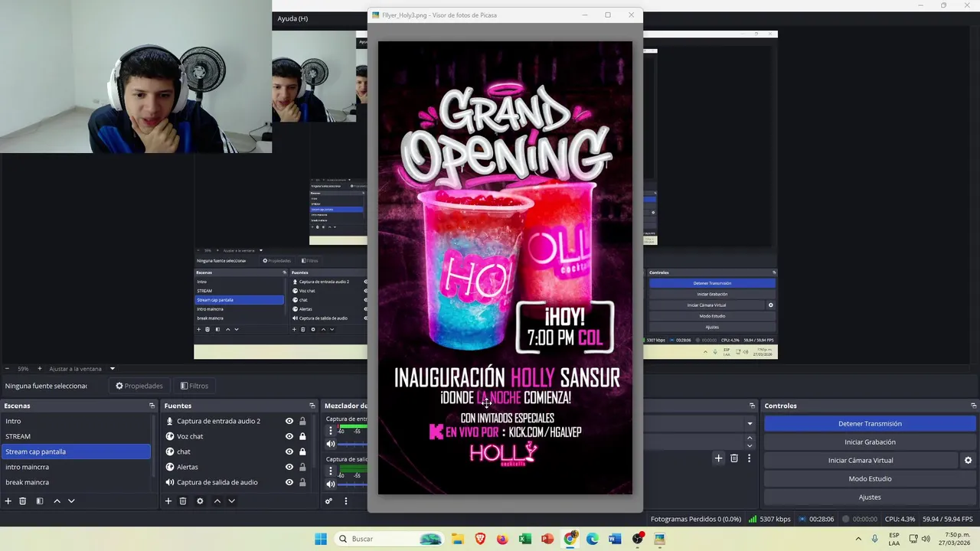Add a transition with the plus icon
This screenshot has width=980, height=551.
click(718, 458)
